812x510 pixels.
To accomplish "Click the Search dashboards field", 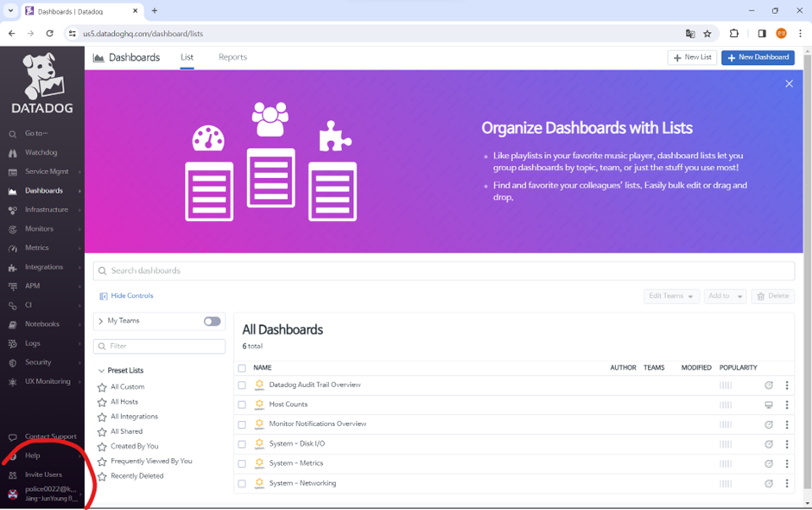I will (x=444, y=271).
